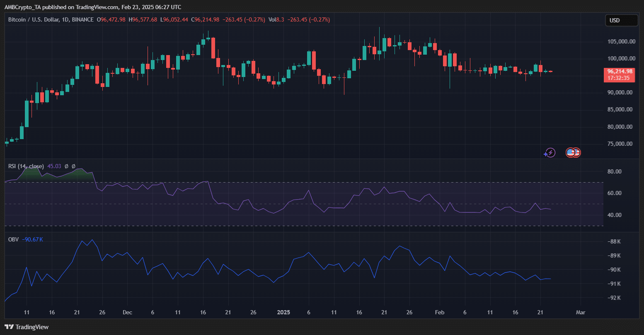Image resolution: width=644 pixels, height=335 pixels.
Task: Click the Vol8.3 volume reading
Action: 276,19
